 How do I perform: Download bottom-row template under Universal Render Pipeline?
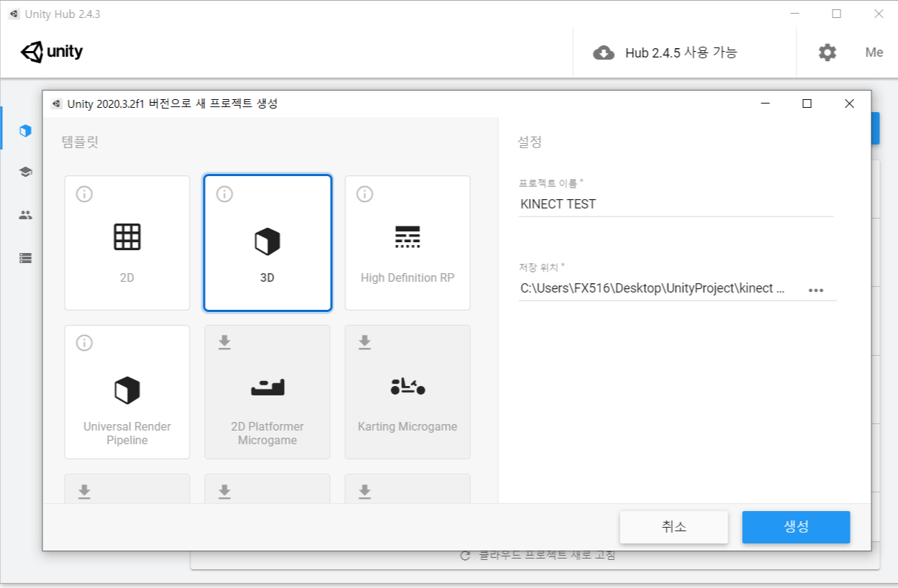(x=84, y=491)
